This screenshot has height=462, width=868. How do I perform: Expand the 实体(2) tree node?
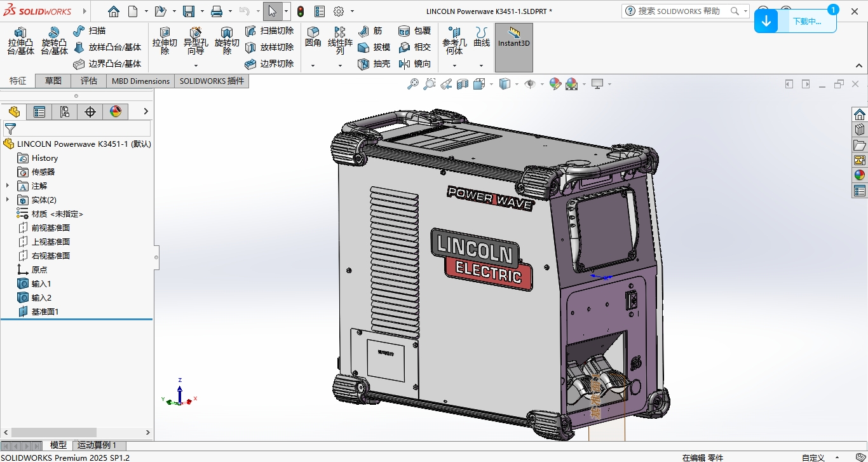coord(8,200)
